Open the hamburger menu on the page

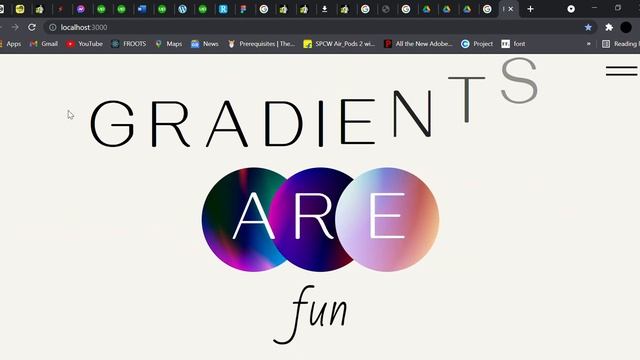click(622, 71)
